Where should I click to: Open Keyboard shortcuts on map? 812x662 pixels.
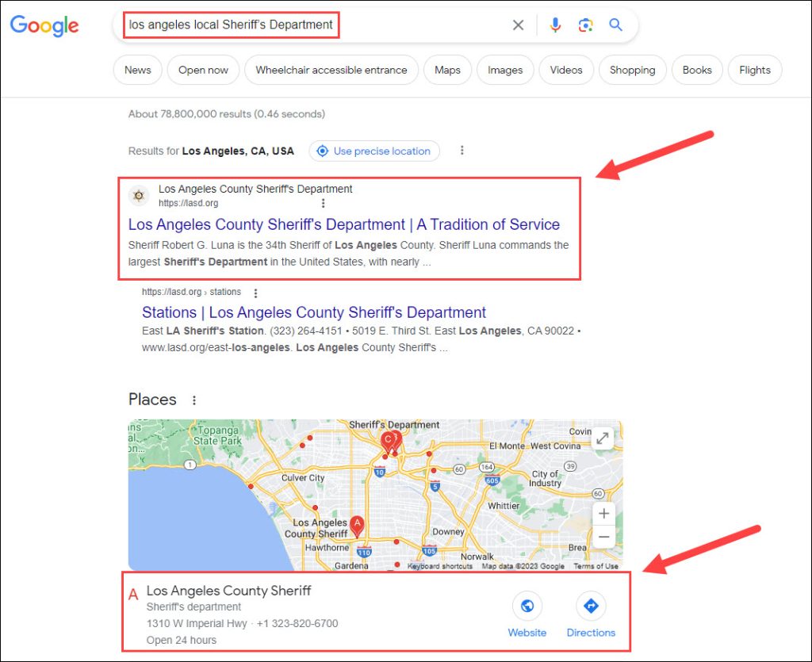[x=439, y=566]
